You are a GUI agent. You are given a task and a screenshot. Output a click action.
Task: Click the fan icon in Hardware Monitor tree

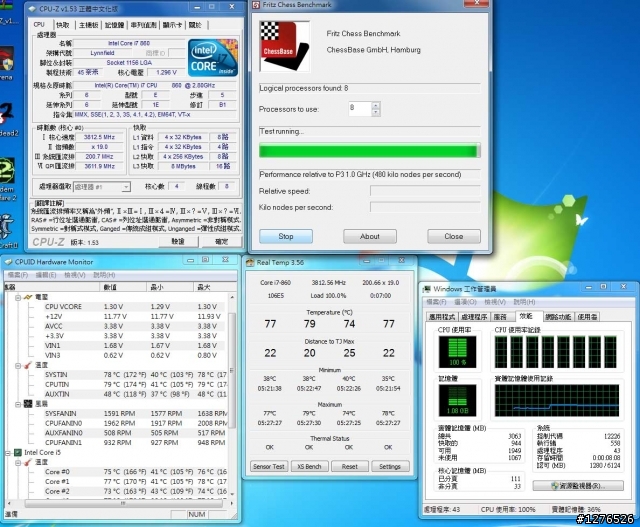pos(28,404)
